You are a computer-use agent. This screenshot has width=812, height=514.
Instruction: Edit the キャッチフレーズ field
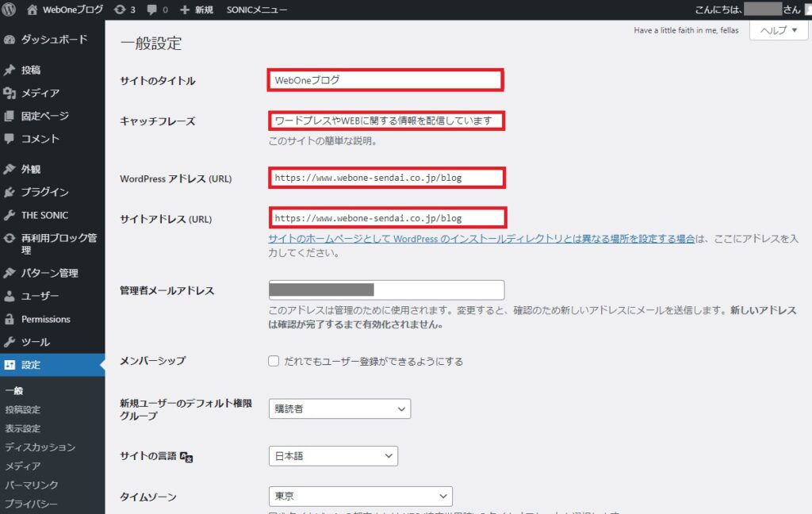386,121
